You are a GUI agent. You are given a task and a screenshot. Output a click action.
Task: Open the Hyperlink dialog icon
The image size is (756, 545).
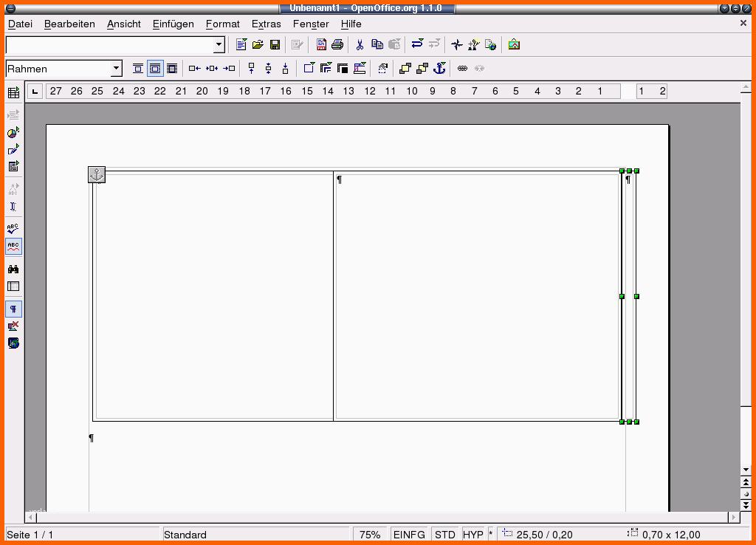tap(490, 45)
